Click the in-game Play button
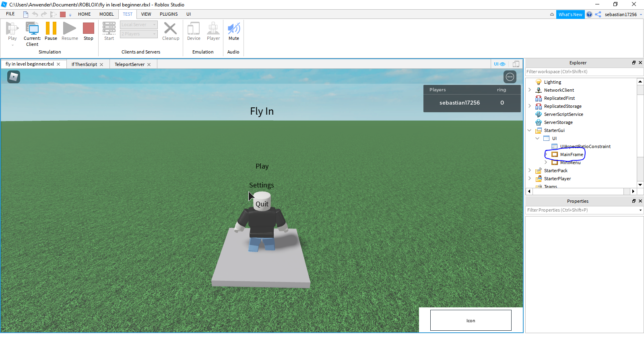The width and height of the screenshot is (644, 346). pyautogui.click(x=262, y=166)
